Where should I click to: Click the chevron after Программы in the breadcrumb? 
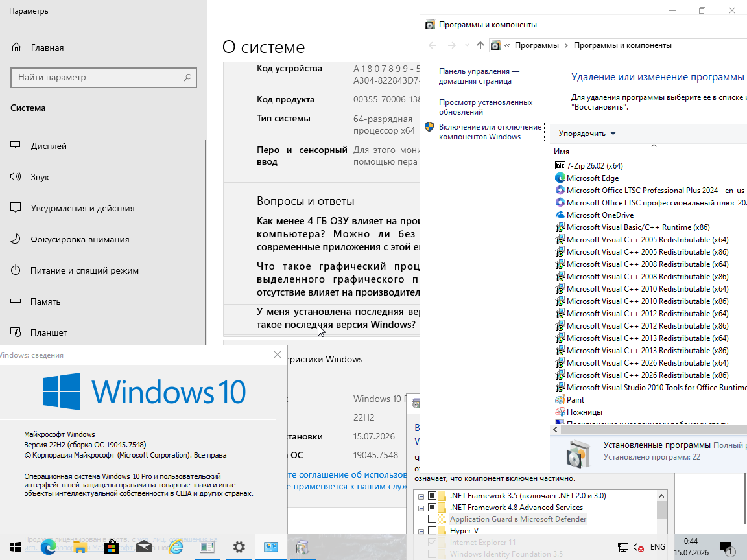click(x=566, y=45)
